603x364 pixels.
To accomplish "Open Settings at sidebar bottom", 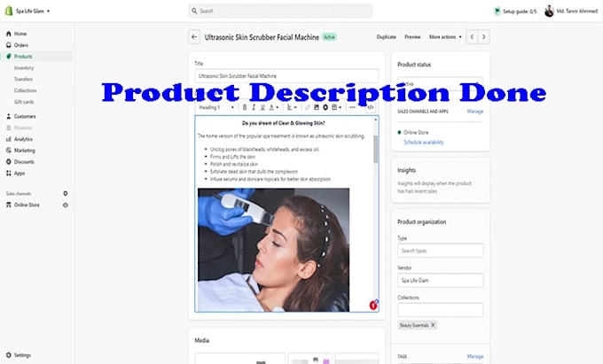I will [22, 355].
